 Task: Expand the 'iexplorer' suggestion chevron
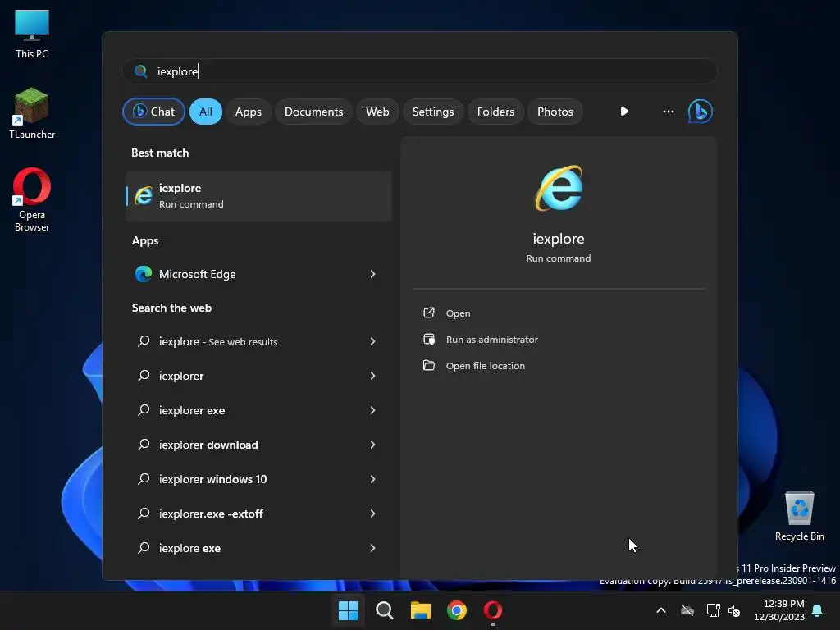(x=373, y=376)
